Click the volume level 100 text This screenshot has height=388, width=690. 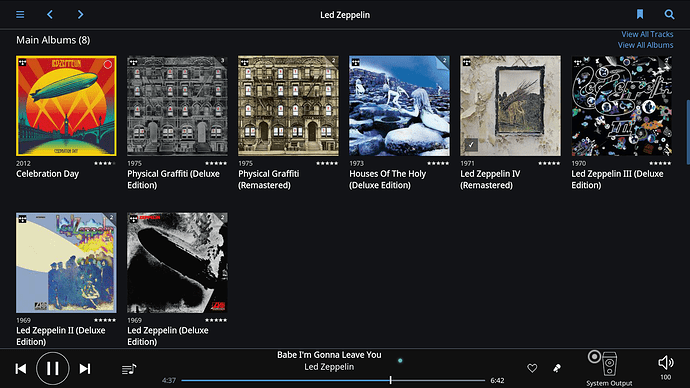(x=666, y=377)
